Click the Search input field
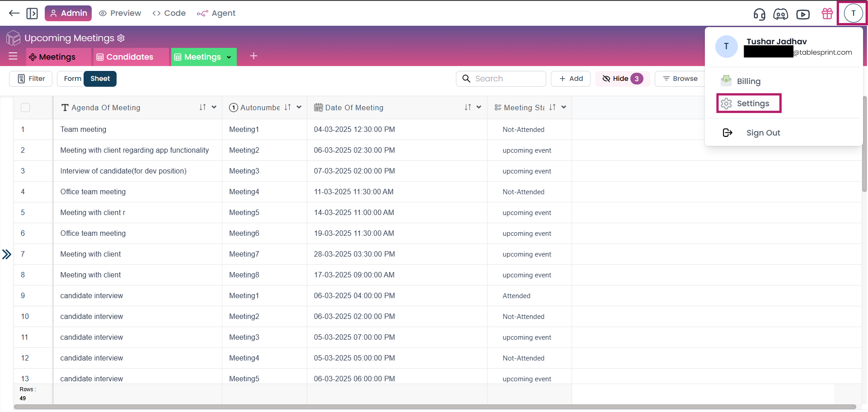This screenshot has width=868, height=412. coord(506,79)
